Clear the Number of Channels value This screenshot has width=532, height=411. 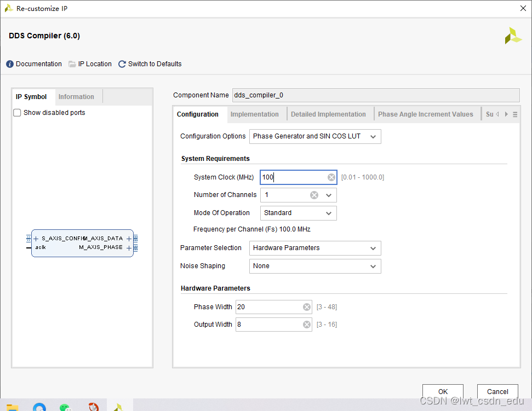point(314,195)
